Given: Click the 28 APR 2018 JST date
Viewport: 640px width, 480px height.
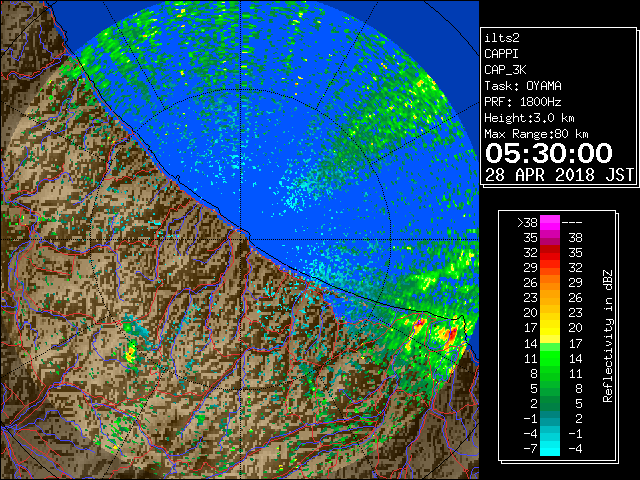Looking at the screenshot, I should pyautogui.click(x=559, y=175).
